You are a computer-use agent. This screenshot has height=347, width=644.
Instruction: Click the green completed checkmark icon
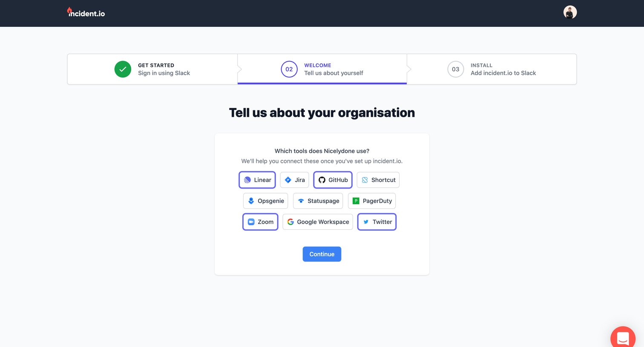[x=123, y=69]
